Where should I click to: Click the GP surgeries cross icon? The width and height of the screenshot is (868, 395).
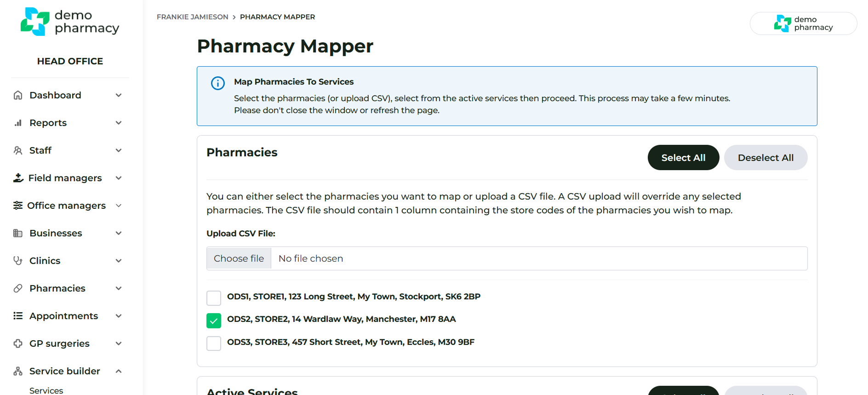tap(18, 343)
